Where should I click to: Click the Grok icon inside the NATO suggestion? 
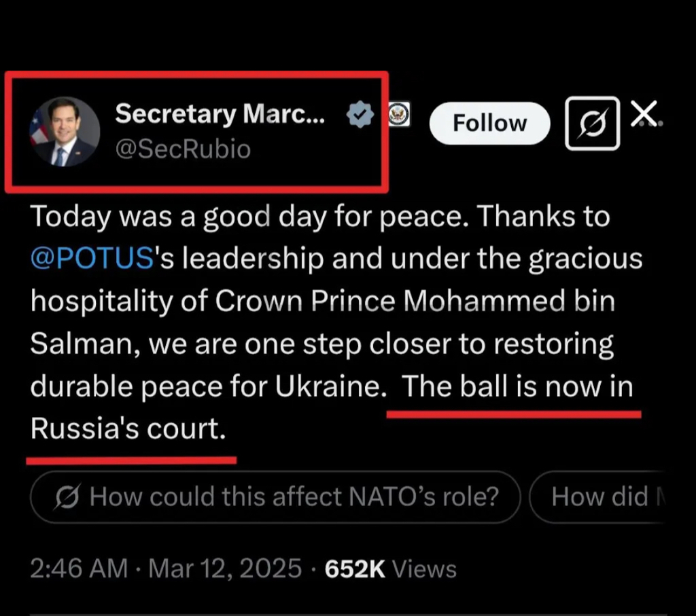click(x=68, y=497)
